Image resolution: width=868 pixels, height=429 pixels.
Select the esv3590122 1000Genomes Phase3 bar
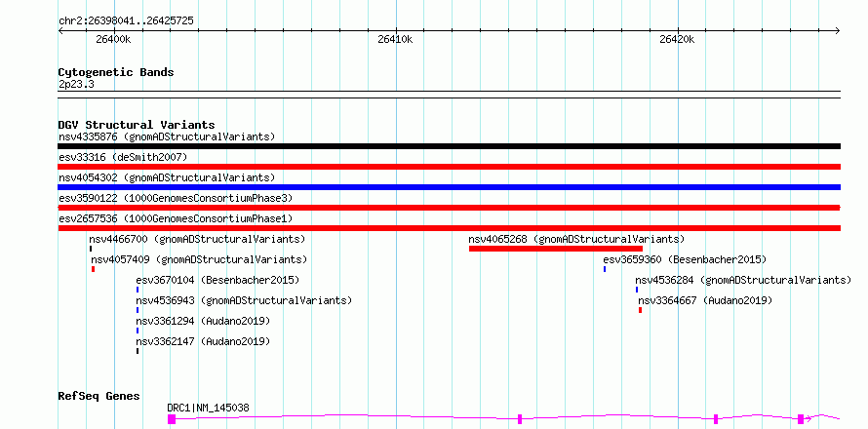(449, 208)
